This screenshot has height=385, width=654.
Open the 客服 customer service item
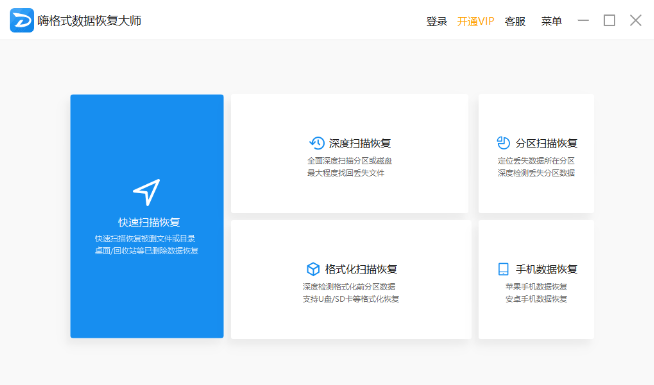[515, 21]
